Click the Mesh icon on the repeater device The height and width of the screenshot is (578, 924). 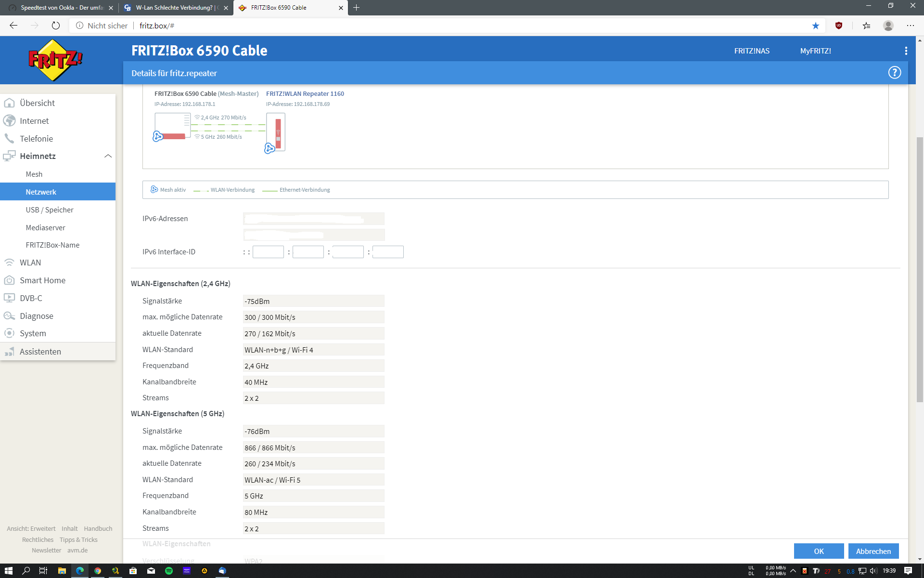coord(269,148)
